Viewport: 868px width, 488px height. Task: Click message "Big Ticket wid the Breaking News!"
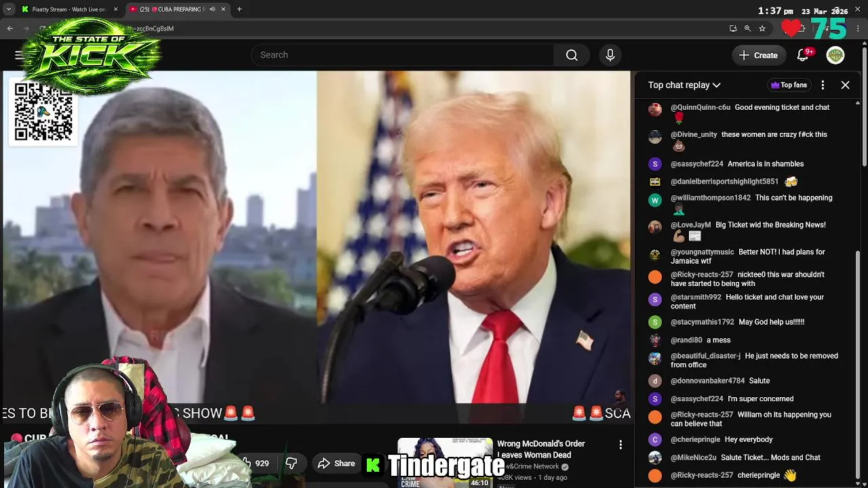tap(770, 224)
